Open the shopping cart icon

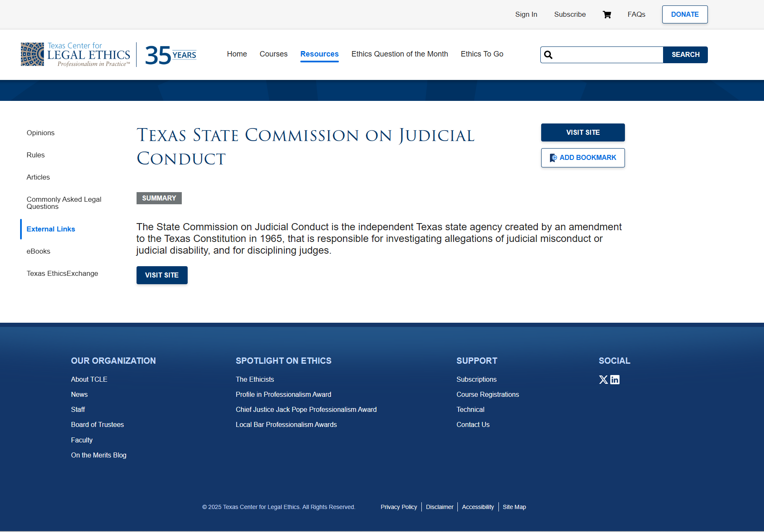(x=607, y=15)
